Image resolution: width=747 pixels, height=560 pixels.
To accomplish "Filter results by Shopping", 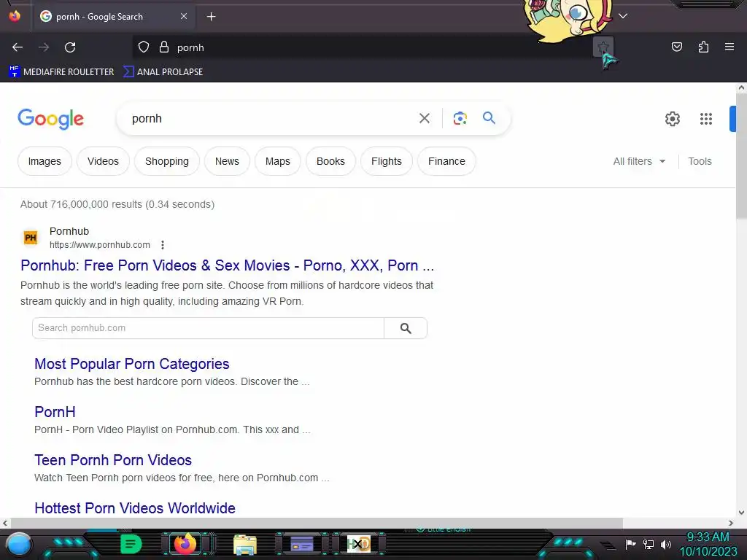I will pos(167,161).
